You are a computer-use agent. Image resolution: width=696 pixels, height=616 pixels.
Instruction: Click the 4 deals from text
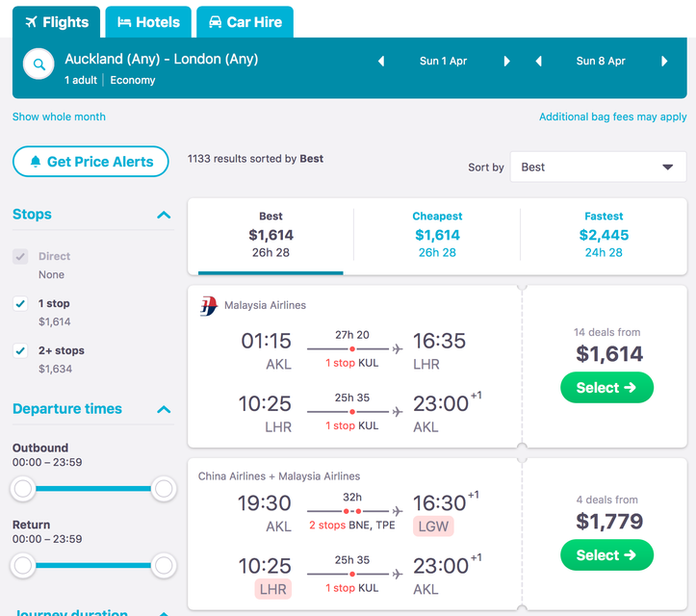pos(606,500)
